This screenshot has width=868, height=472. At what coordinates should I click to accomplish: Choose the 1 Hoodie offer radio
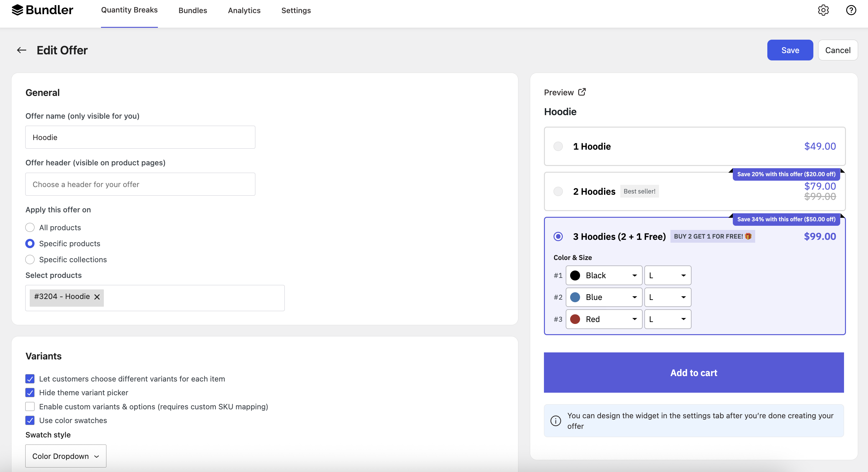click(558, 146)
